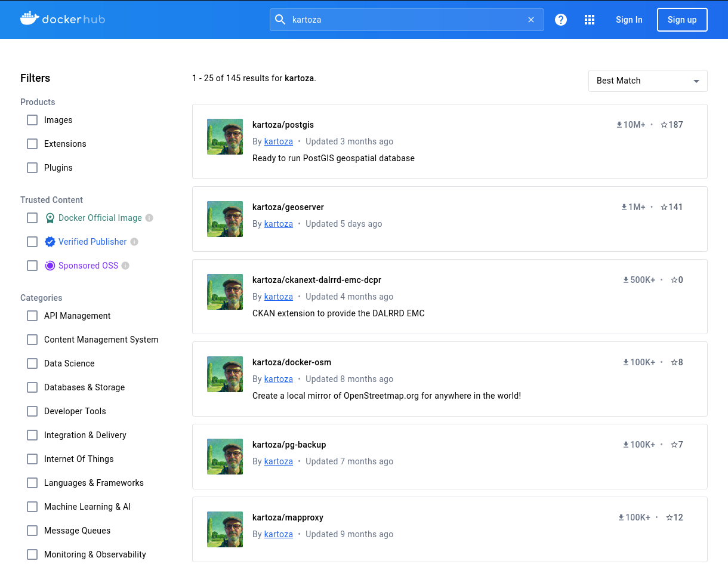Open kartoza publisher link on pg-backup card
Viewport: 728px width, 567px height.
[x=279, y=461]
